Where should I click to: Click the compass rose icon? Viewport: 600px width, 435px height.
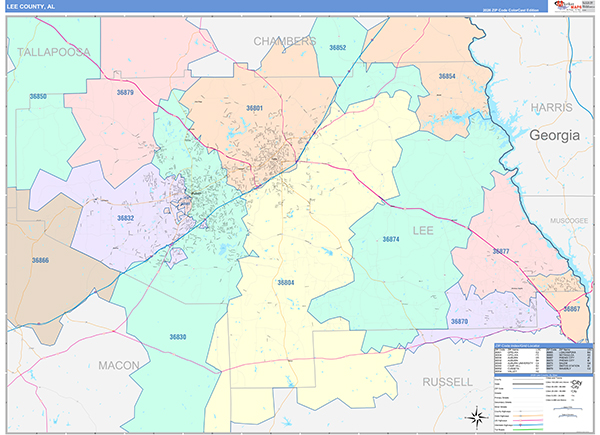pyautogui.click(x=477, y=417)
